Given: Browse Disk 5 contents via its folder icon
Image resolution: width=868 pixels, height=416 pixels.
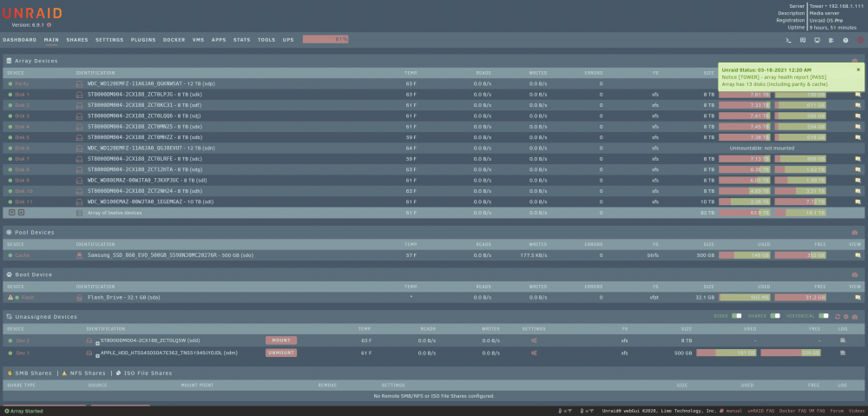Looking at the screenshot, I should pyautogui.click(x=858, y=137).
